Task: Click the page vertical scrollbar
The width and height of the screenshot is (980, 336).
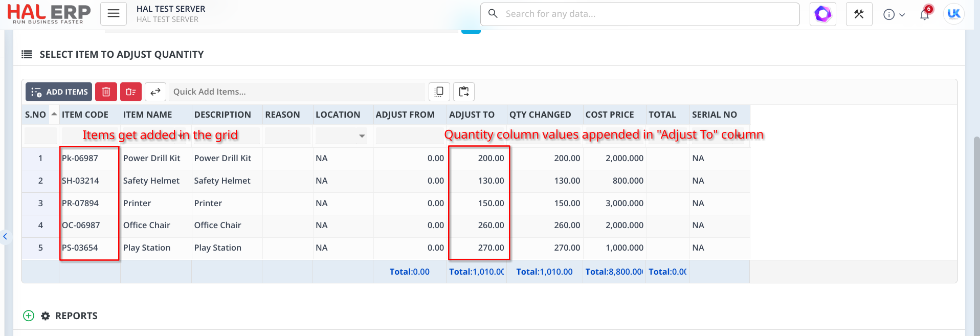Action: [x=976, y=235]
